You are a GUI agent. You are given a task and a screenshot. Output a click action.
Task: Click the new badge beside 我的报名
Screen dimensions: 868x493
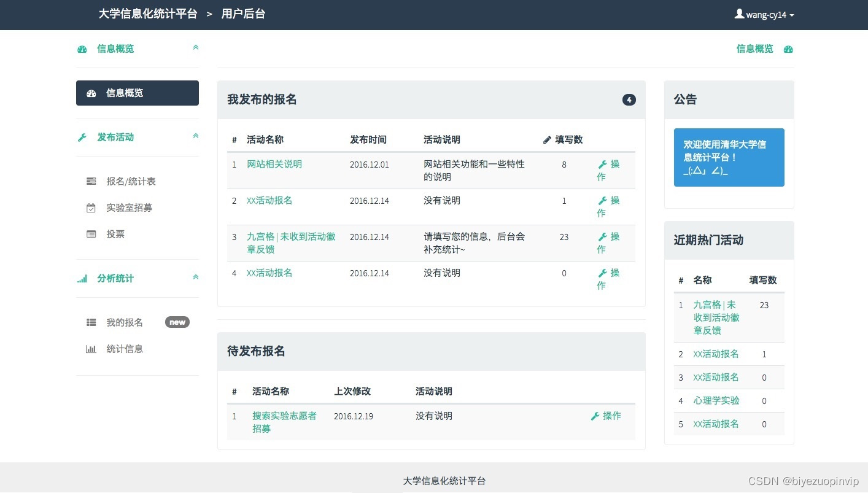pos(177,322)
